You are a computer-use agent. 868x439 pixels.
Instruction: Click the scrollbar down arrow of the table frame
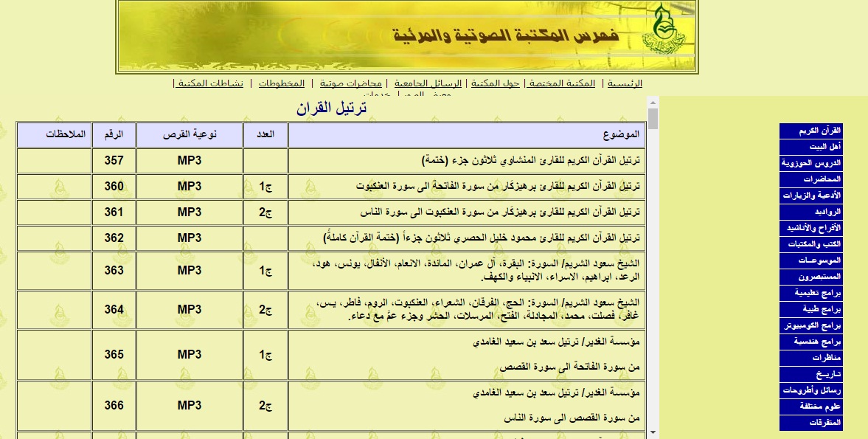[653, 432]
